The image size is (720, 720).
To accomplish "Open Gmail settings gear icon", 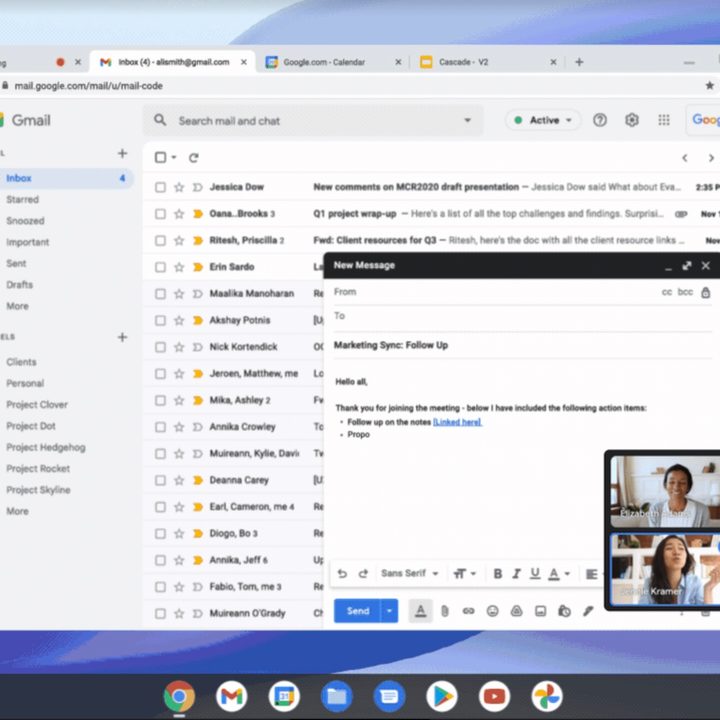I will (632, 120).
